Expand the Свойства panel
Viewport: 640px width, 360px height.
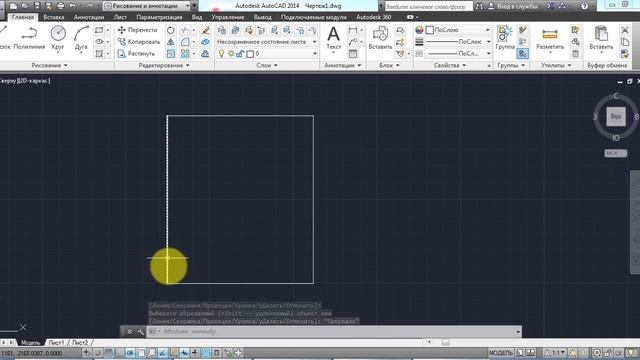pyautogui.click(x=450, y=65)
